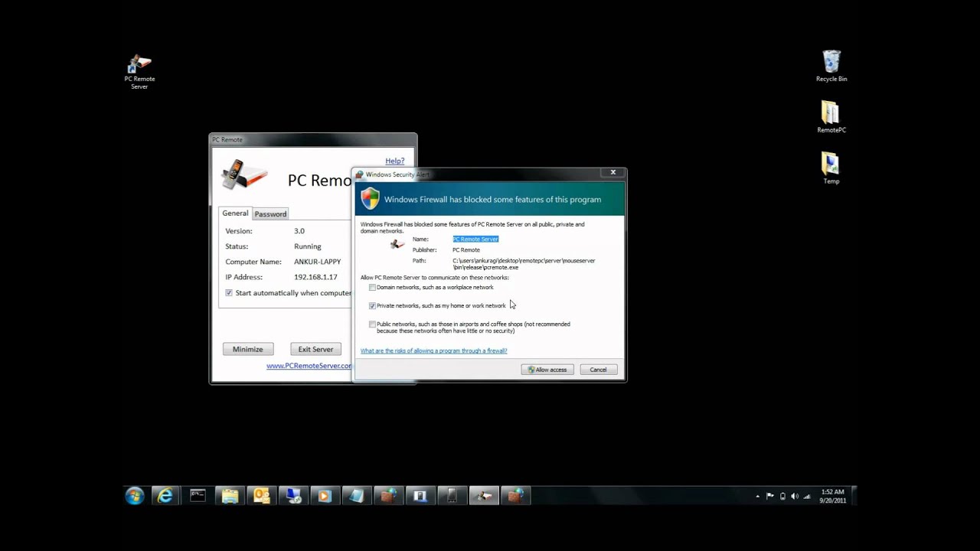This screenshot has width=980, height=551.
Task: Switch to the Password tab
Action: tap(270, 214)
